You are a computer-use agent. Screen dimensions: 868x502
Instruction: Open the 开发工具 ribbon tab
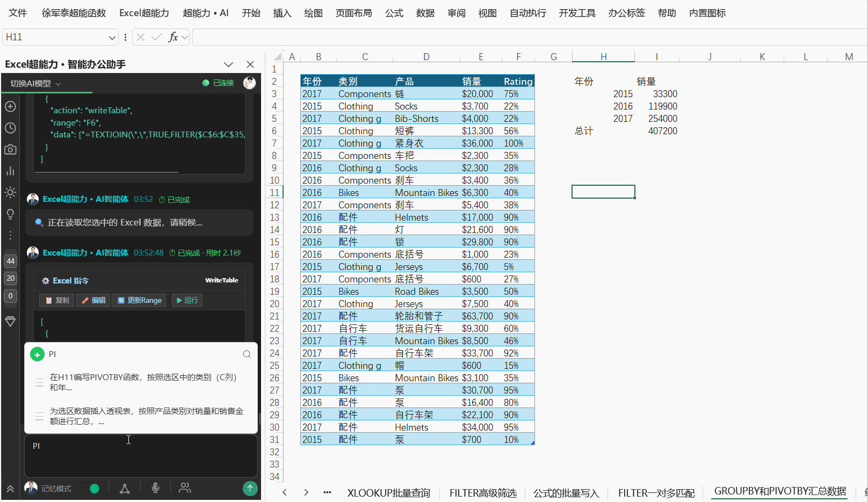(577, 13)
